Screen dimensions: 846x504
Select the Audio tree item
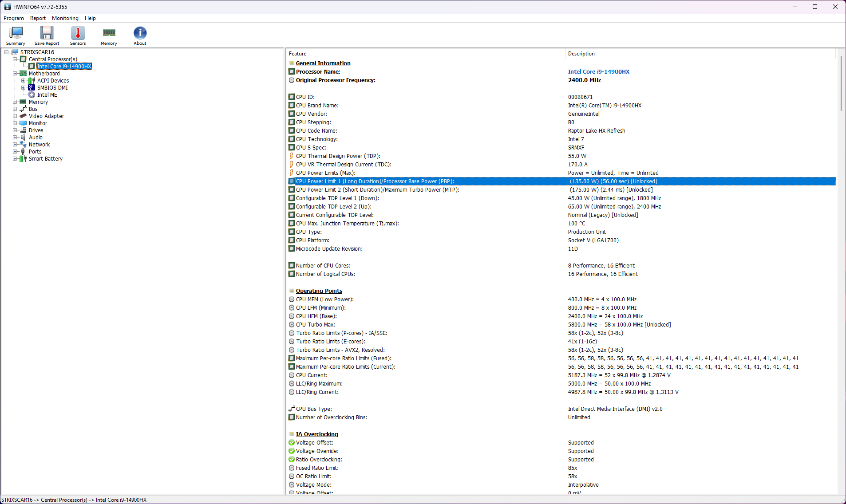point(36,137)
